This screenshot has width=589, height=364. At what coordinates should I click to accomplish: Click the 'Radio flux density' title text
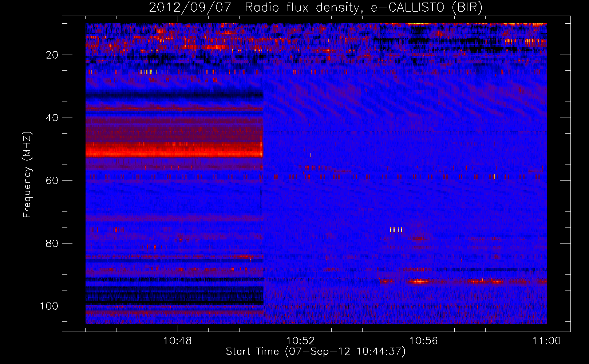click(302, 7)
